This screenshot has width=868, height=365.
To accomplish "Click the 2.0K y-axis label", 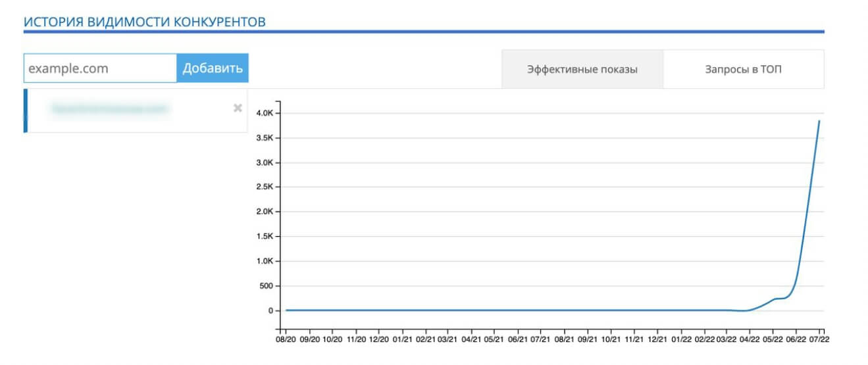I will 265,212.
